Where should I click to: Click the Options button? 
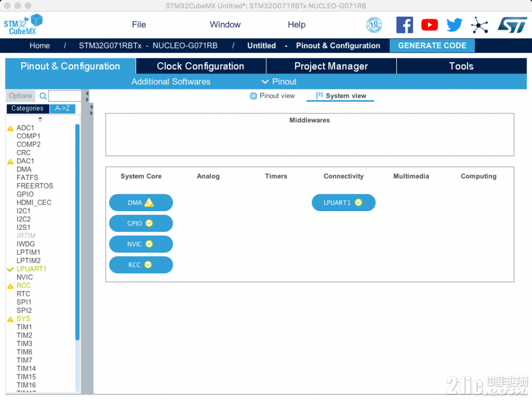pyautogui.click(x=21, y=96)
